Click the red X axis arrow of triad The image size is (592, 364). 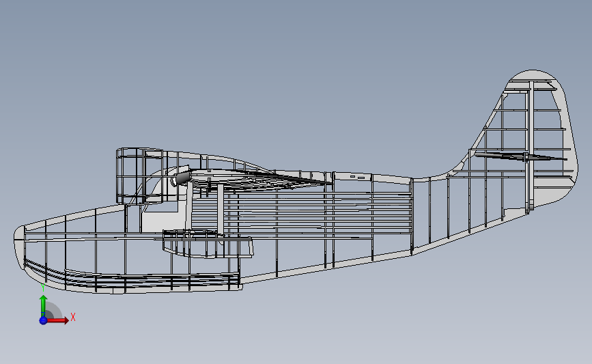pyautogui.click(x=57, y=320)
